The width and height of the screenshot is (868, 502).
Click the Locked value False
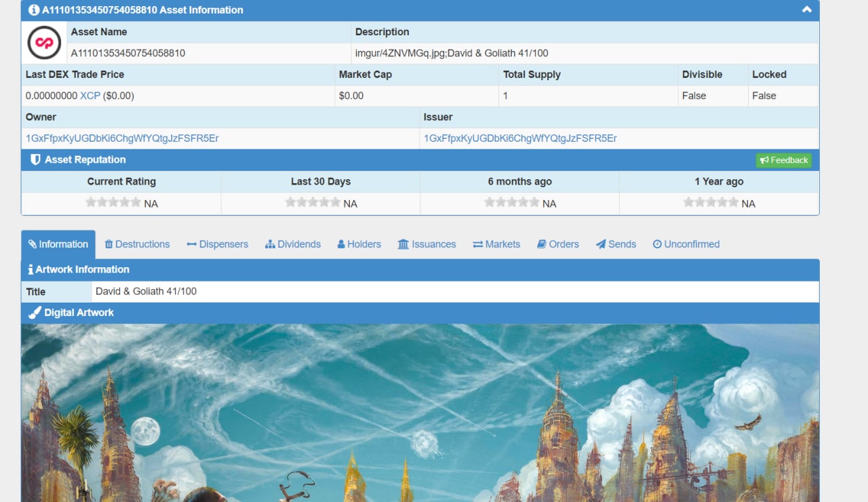pyautogui.click(x=764, y=96)
